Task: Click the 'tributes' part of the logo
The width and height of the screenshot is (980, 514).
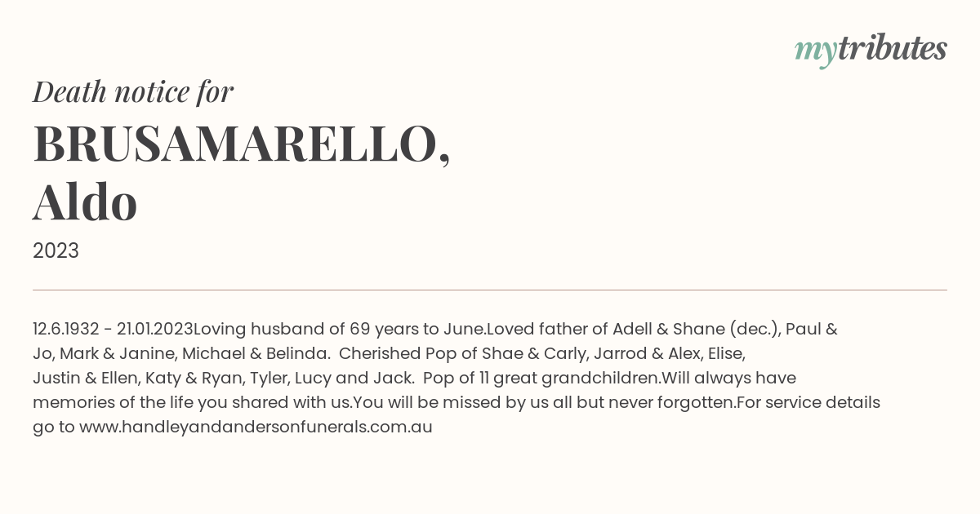Action: 893,48
